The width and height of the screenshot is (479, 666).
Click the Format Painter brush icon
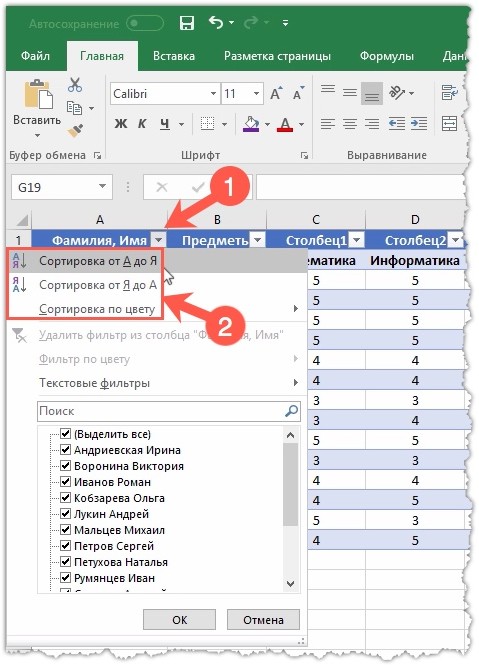(75, 130)
